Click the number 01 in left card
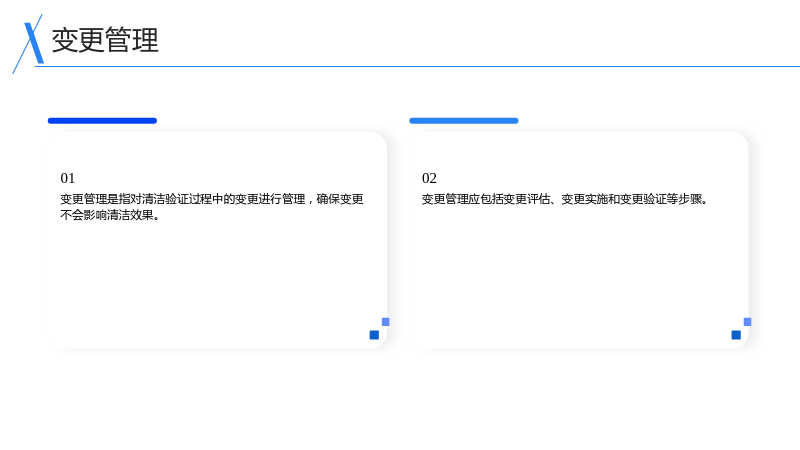 (x=67, y=178)
